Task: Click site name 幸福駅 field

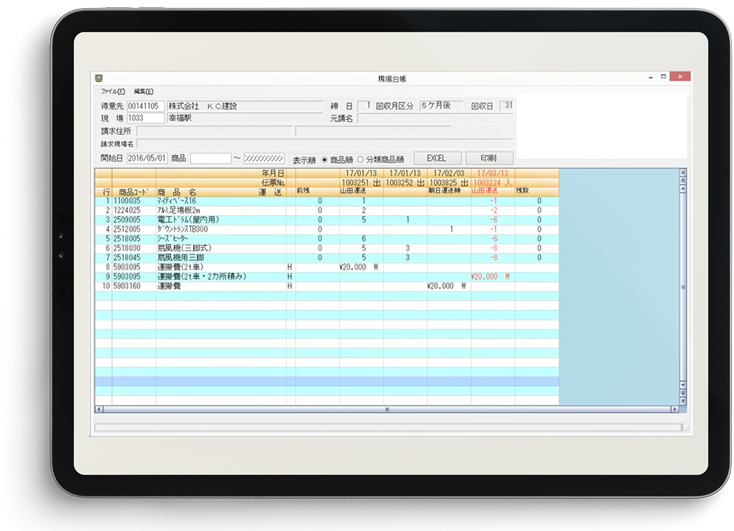Action: coord(245,118)
